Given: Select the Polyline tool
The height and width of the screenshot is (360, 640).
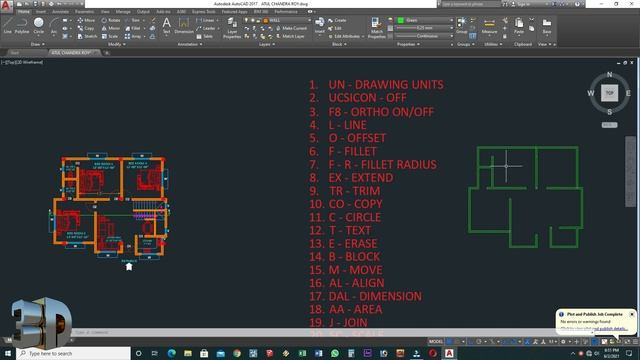Looking at the screenshot, I should 22,26.
